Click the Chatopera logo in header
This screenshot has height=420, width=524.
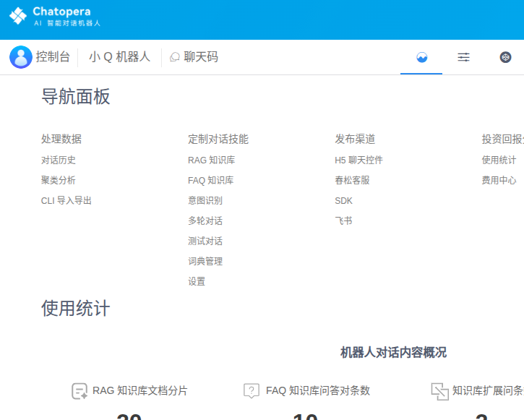[x=55, y=16]
